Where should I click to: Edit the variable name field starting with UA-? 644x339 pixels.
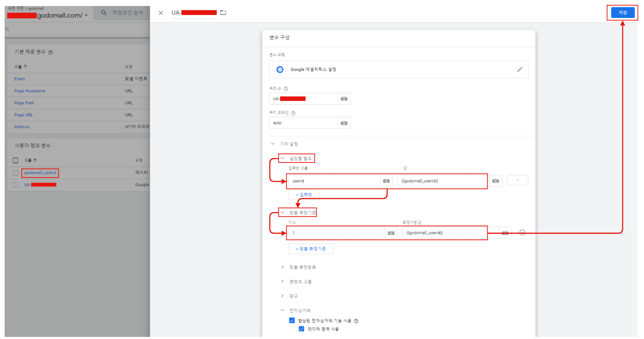tap(194, 13)
